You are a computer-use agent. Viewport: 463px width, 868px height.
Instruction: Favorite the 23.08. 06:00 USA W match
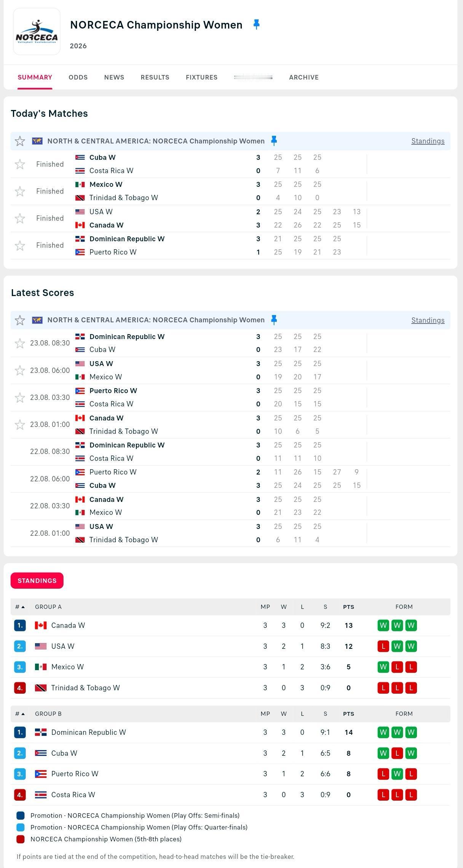tap(20, 370)
